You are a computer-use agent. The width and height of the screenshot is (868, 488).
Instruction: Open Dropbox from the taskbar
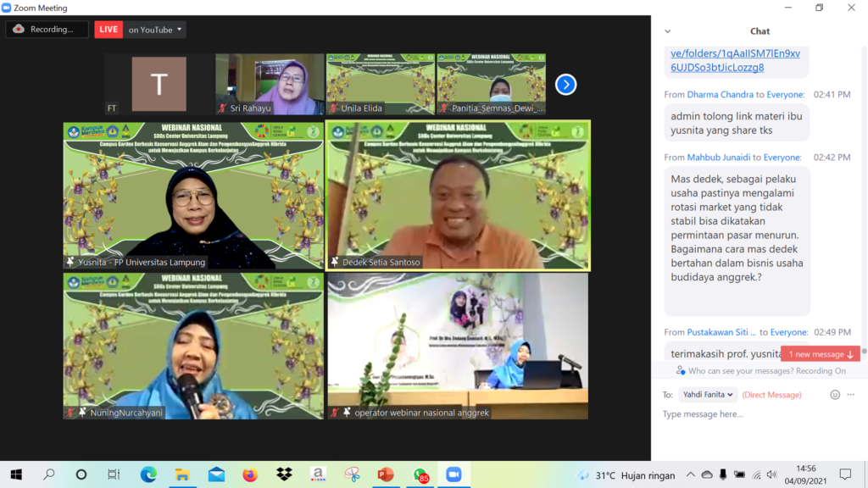point(284,474)
